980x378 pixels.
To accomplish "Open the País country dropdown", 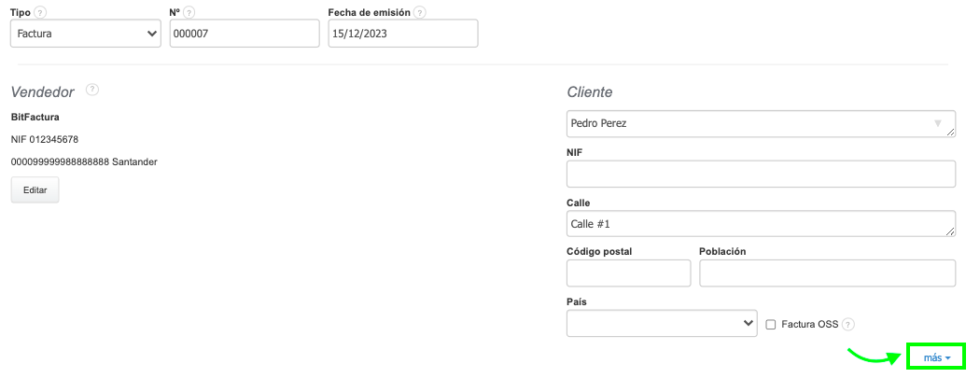I will (x=662, y=323).
